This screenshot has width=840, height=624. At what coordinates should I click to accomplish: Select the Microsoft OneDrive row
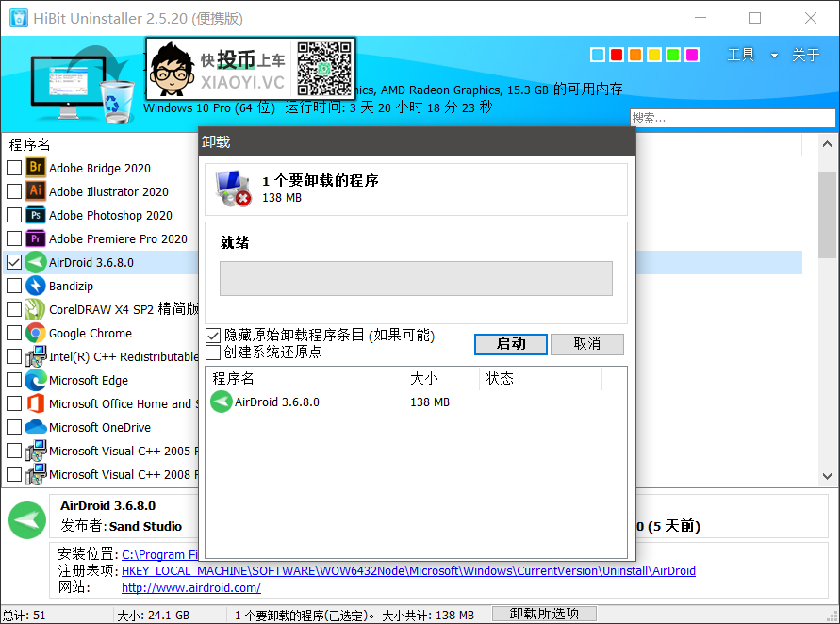(102, 427)
